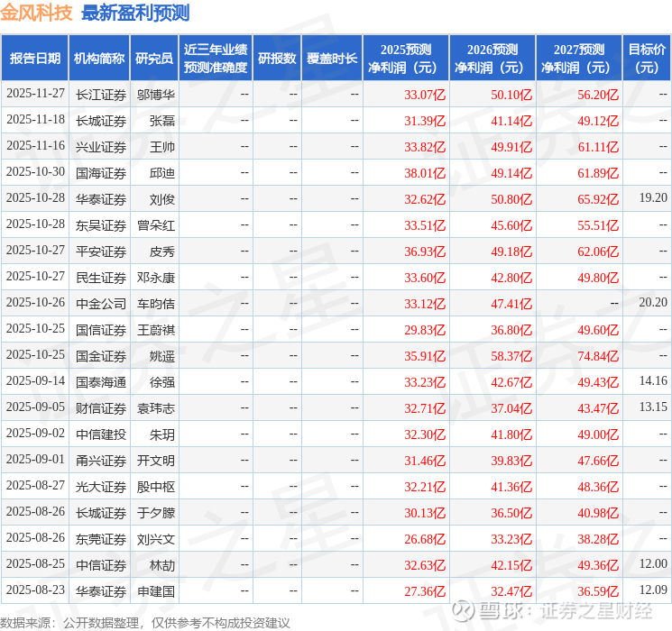Click analyst 邬博华
This screenshot has width=672, height=631.
pyautogui.click(x=156, y=95)
